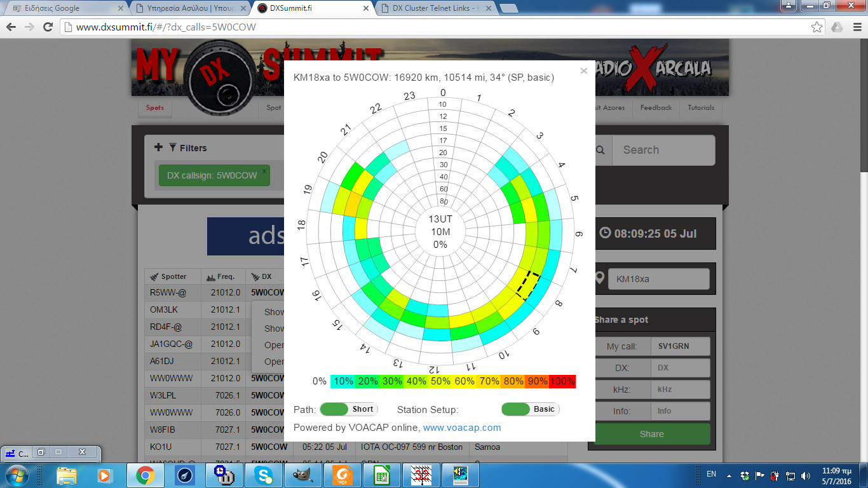Click spotter W3LPL in the table
The height and width of the screenshot is (488, 868).
tap(163, 395)
